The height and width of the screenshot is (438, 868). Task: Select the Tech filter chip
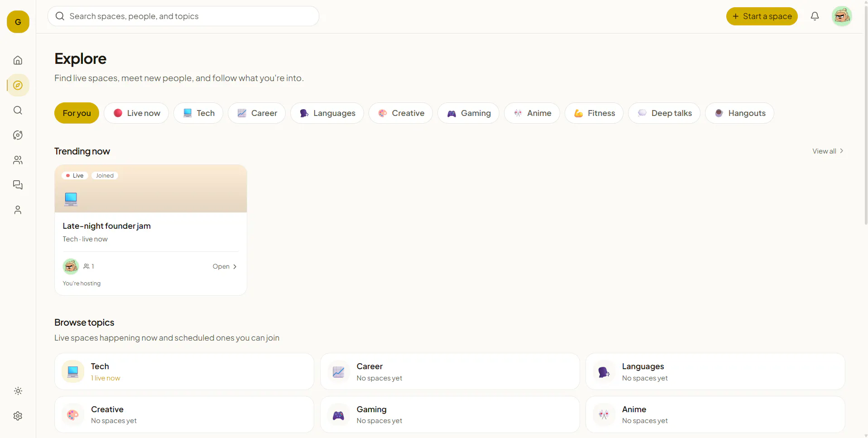pyautogui.click(x=198, y=113)
